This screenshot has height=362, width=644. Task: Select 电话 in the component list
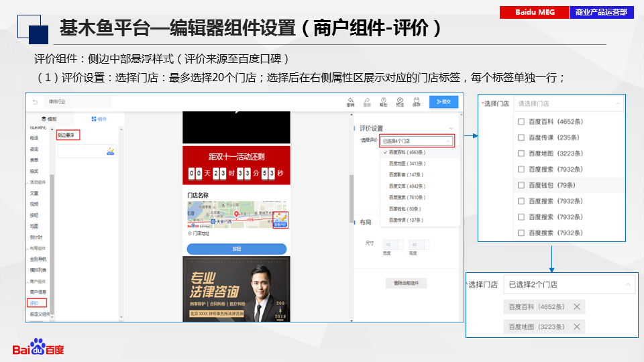point(34,138)
